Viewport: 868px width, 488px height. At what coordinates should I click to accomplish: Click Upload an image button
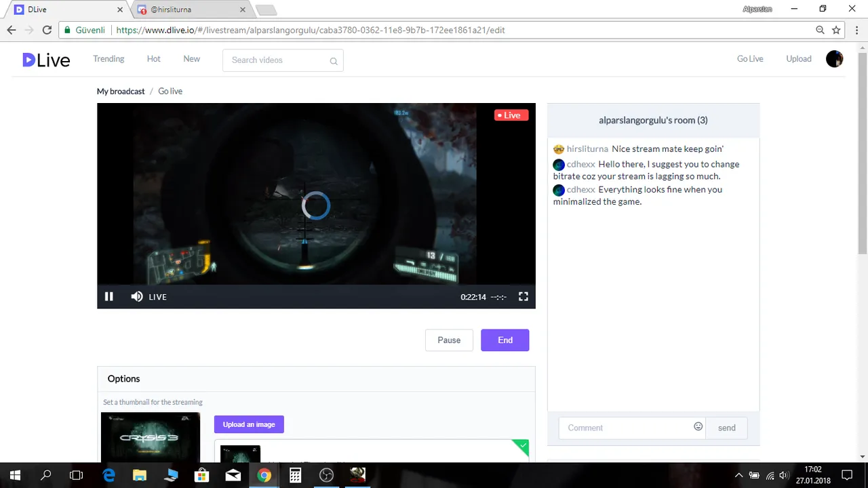click(x=249, y=424)
